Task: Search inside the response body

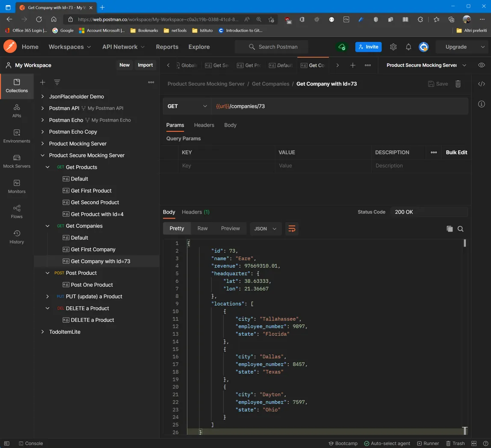Action: [460, 228]
